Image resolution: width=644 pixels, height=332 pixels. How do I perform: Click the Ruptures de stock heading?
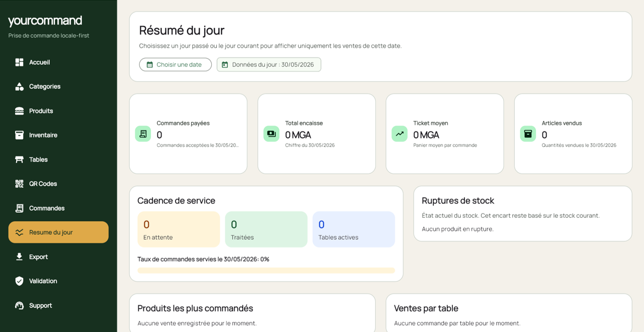click(458, 201)
